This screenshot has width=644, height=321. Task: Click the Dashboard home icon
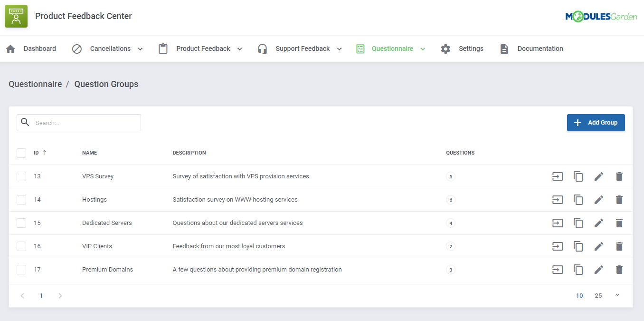tap(10, 48)
